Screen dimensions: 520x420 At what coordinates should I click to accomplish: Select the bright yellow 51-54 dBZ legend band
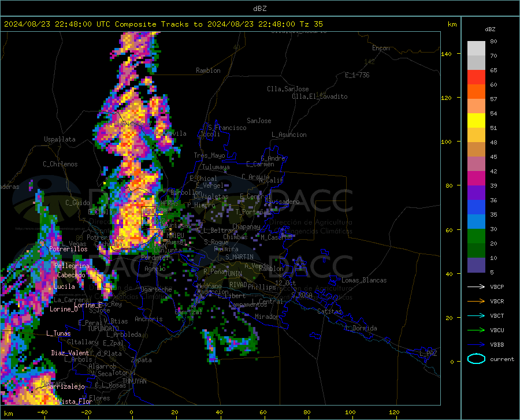coord(476,121)
